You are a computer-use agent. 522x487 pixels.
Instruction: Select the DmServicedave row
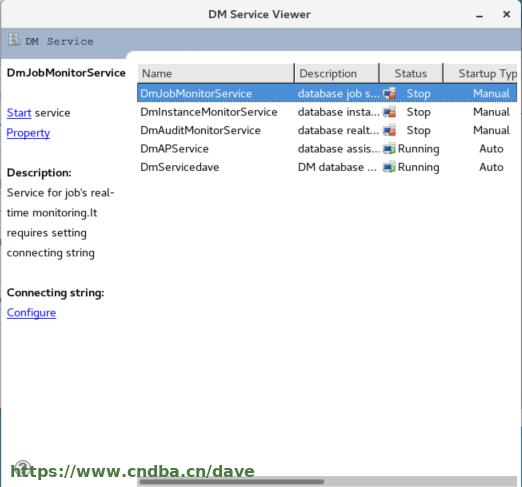coord(327,167)
